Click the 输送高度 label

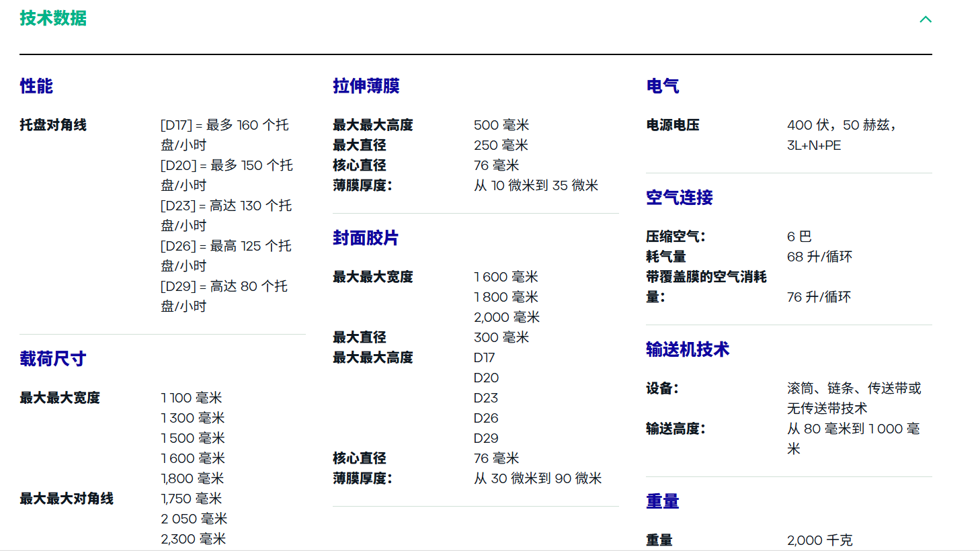675,428
